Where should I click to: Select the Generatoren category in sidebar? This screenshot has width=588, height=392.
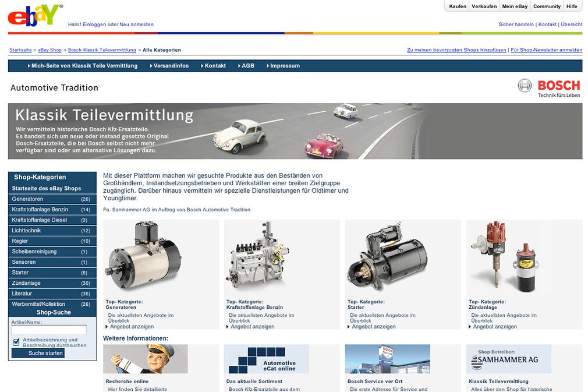(52, 199)
